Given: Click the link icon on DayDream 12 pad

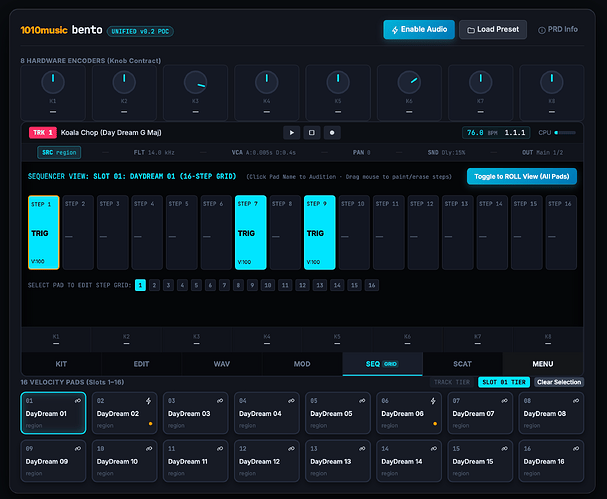Looking at the screenshot, I should [x=291, y=449].
